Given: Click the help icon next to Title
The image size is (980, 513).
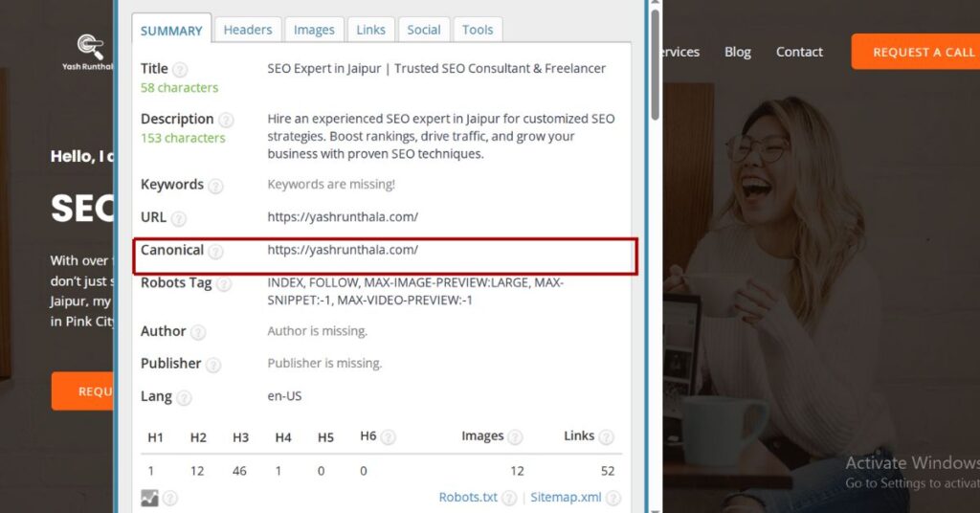Looking at the screenshot, I should 180,69.
